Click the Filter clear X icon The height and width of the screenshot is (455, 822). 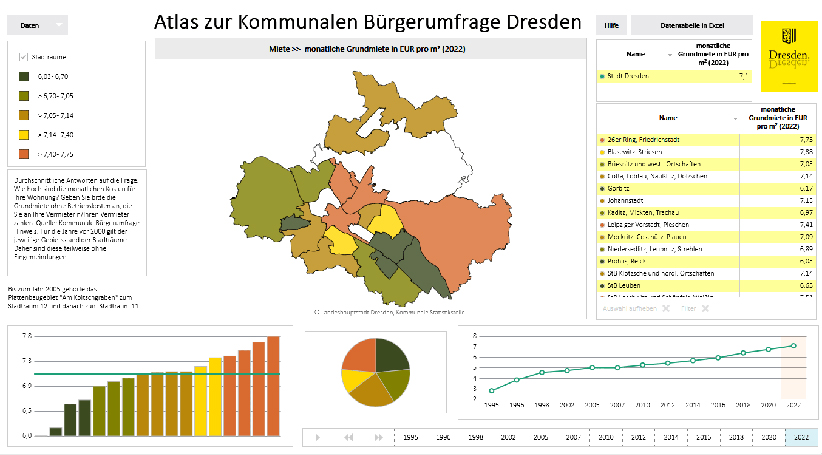pyautogui.click(x=704, y=308)
